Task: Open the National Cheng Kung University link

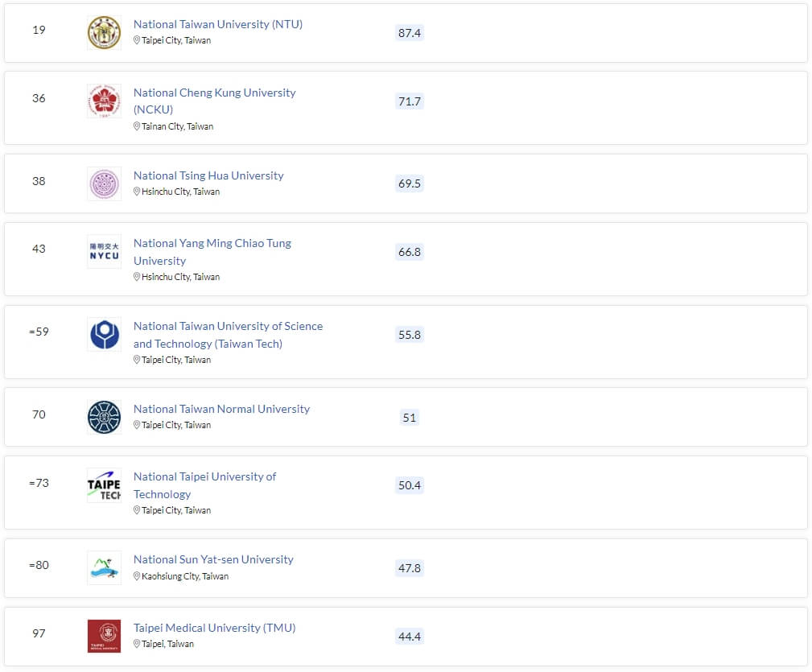Action: 214,93
